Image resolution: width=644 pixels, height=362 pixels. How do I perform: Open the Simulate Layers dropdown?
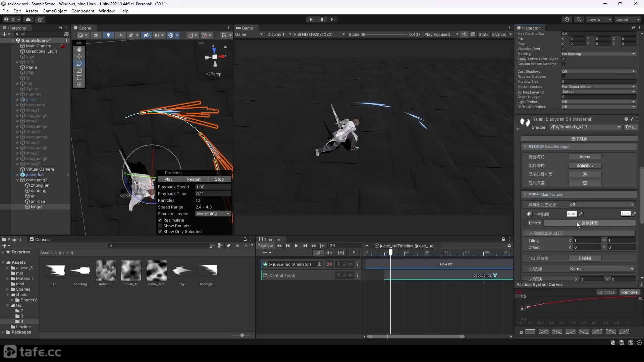point(213,214)
